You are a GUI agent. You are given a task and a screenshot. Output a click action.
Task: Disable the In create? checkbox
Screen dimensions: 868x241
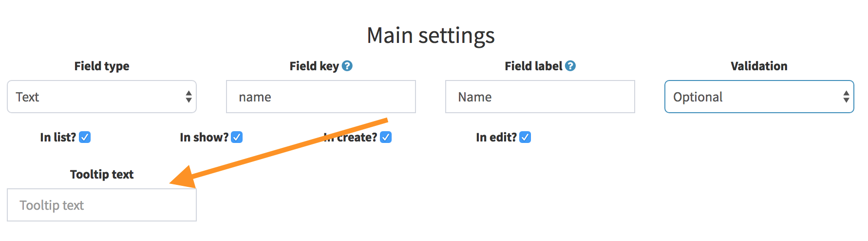pyautogui.click(x=386, y=137)
